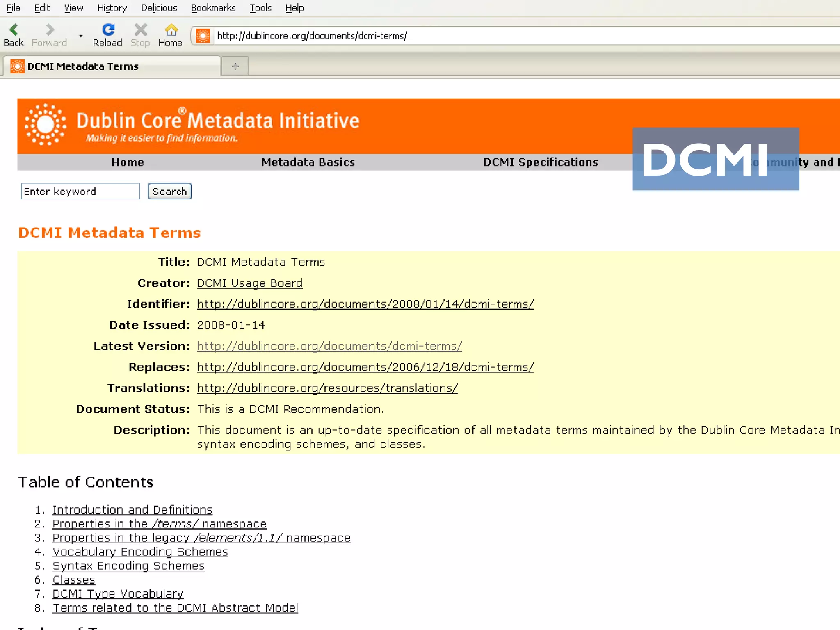Click the Table of Contents heading
The image size is (840, 630).
(x=86, y=482)
